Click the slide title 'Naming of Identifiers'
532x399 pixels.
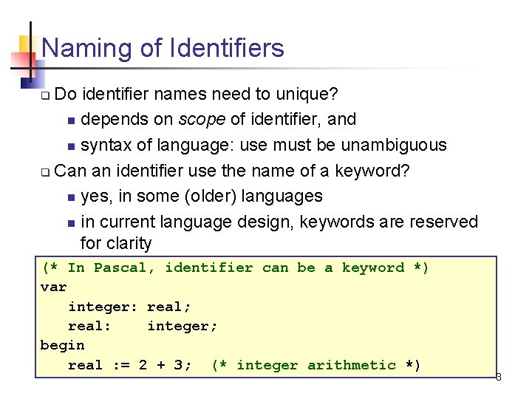point(163,48)
